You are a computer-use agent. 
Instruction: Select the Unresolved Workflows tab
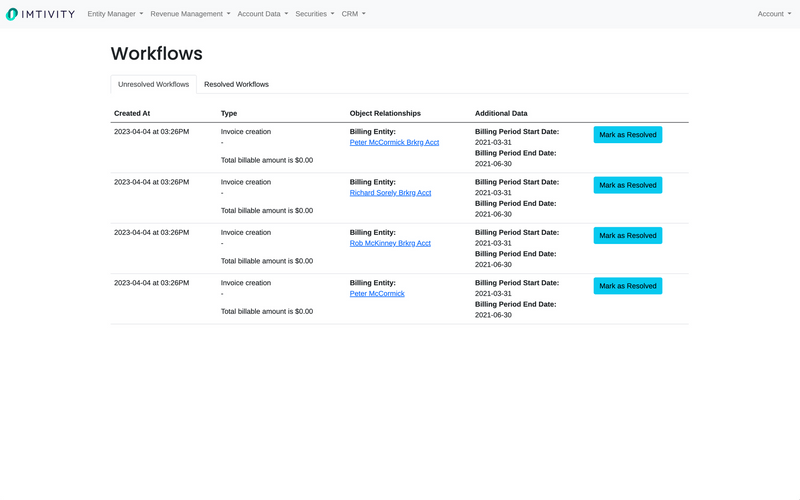[x=153, y=84]
